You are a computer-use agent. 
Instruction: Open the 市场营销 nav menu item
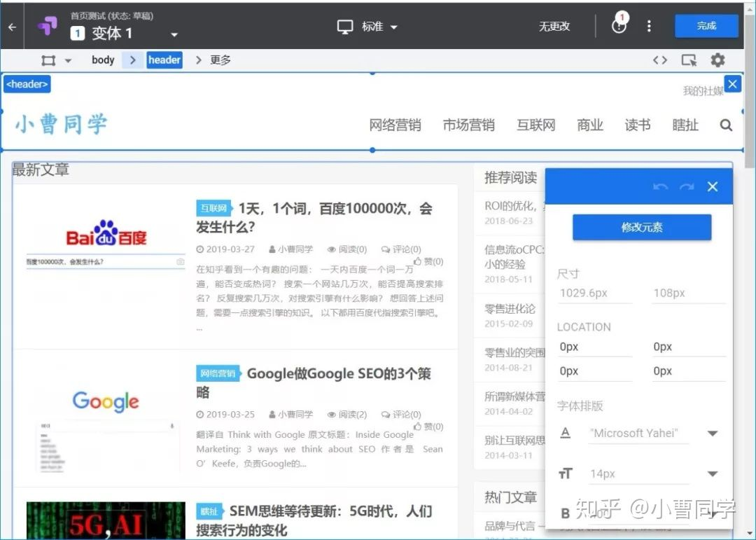(x=468, y=125)
